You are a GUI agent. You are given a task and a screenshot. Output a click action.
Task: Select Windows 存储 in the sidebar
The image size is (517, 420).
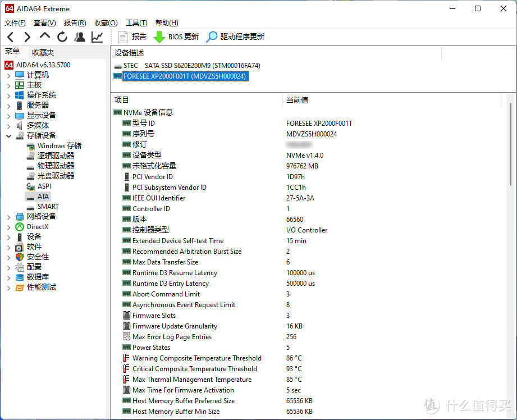50,145
